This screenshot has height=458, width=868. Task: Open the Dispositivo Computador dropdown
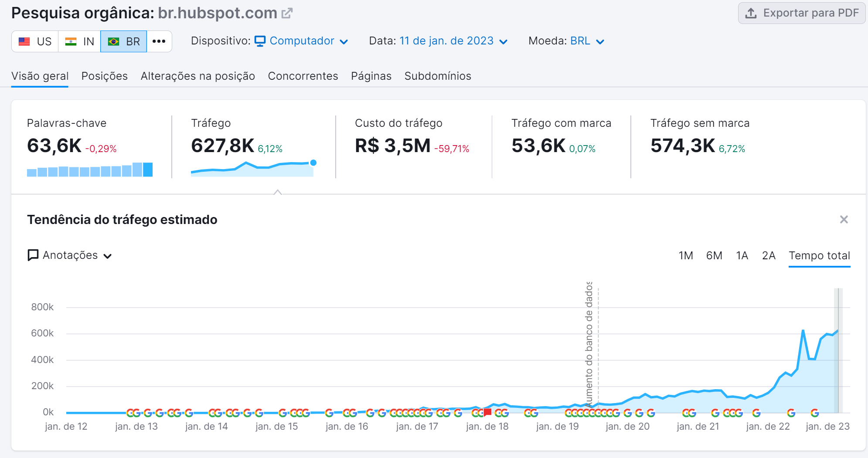301,41
